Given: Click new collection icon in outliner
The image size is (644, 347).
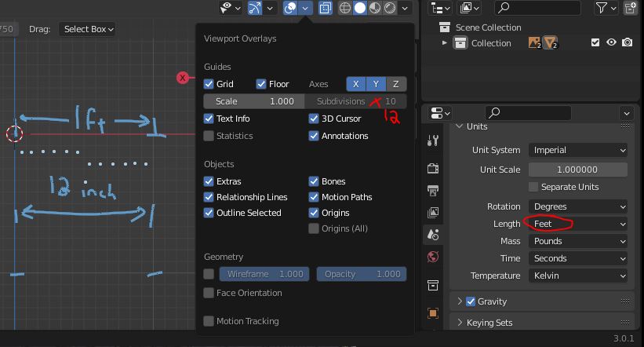Looking at the screenshot, I should click(630, 8).
